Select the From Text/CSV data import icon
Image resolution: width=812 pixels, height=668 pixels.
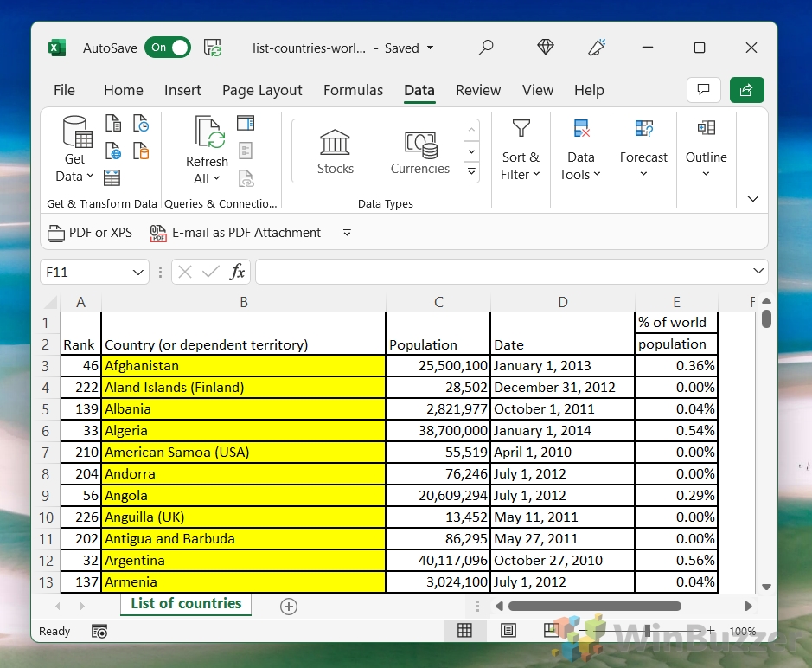click(114, 125)
